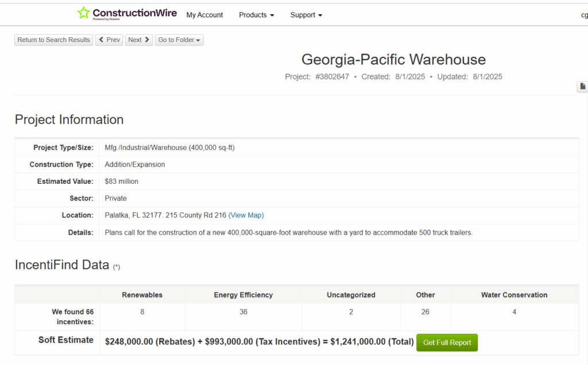Open My Account menu item

coord(204,15)
